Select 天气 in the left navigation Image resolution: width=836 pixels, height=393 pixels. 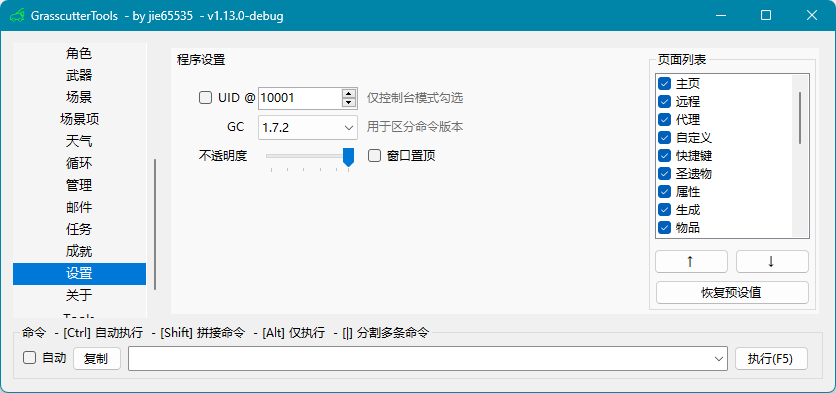coord(79,141)
